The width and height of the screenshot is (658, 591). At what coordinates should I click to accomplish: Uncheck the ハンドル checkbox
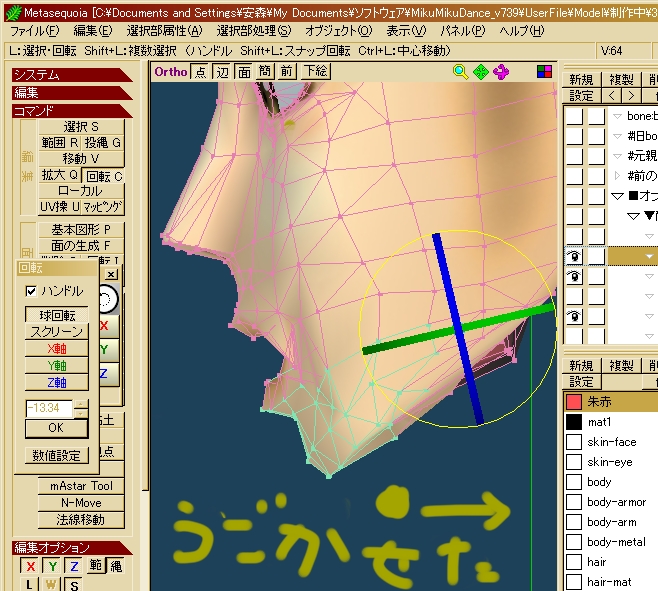pos(31,291)
